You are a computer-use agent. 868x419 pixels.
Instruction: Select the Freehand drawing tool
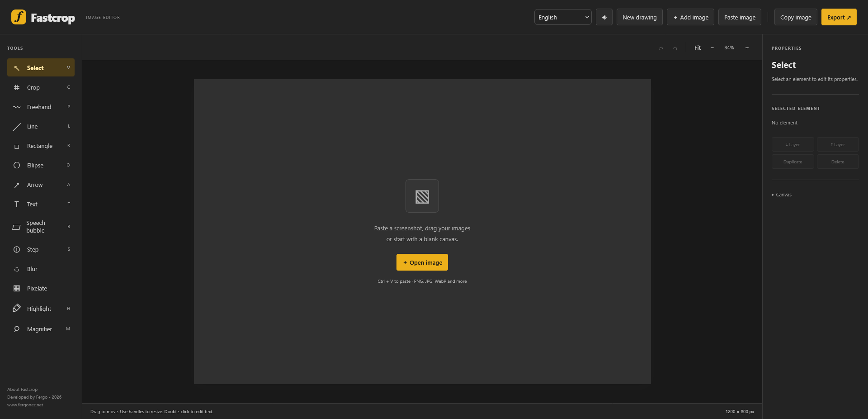click(x=41, y=107)
